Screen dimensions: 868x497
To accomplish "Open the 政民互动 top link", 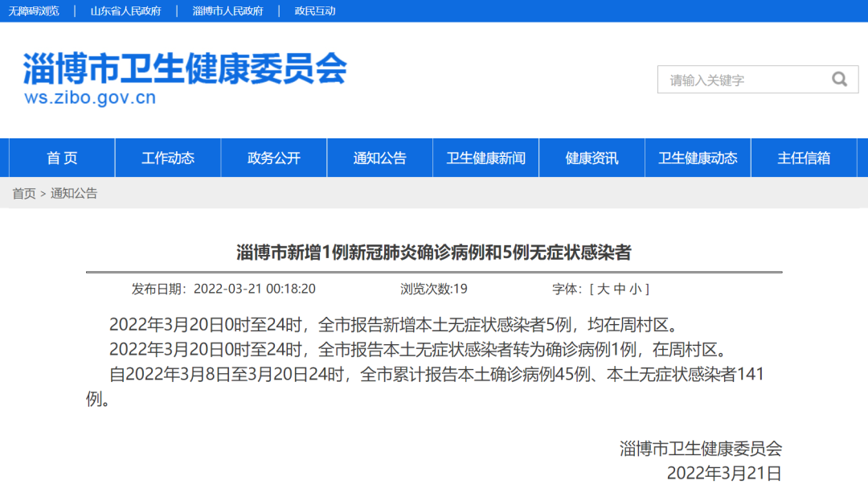I will coord(315,11).
